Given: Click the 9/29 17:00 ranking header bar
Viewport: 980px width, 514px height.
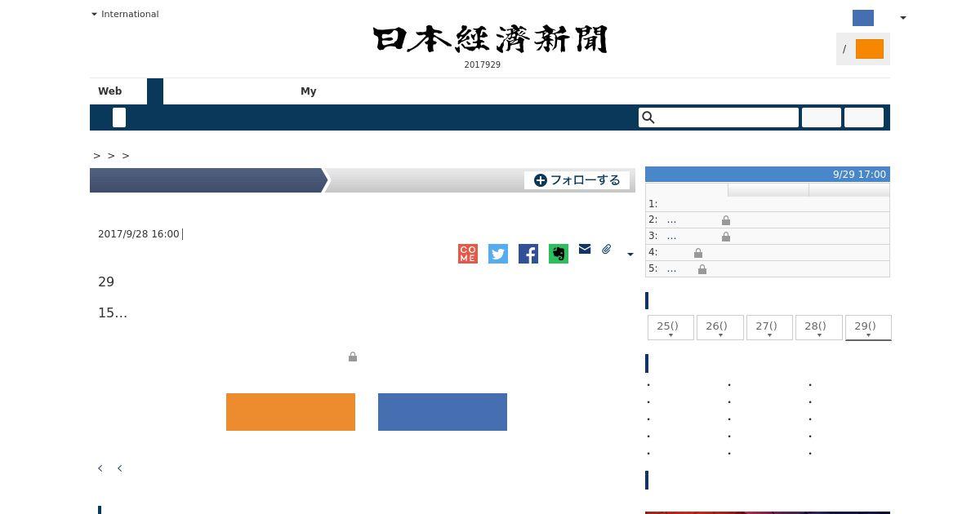Looking at the screenshot, I should (x=768, y=175).
